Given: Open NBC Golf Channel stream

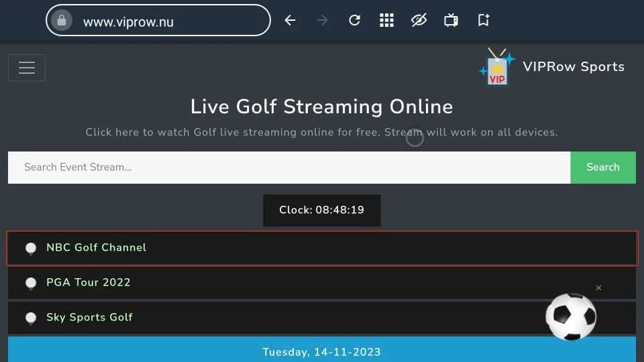Looking at the screenshot, I should pyautogui.click(x=322, y=248).
